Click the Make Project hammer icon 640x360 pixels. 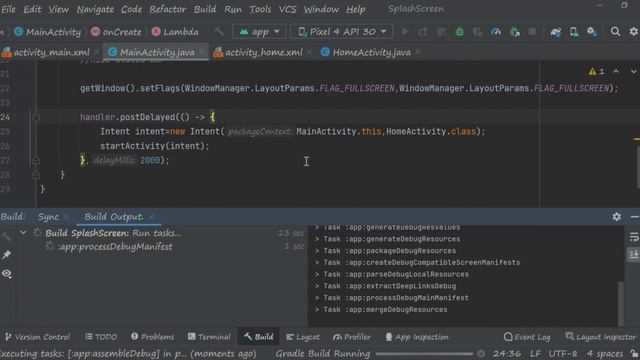click(219, 31)
